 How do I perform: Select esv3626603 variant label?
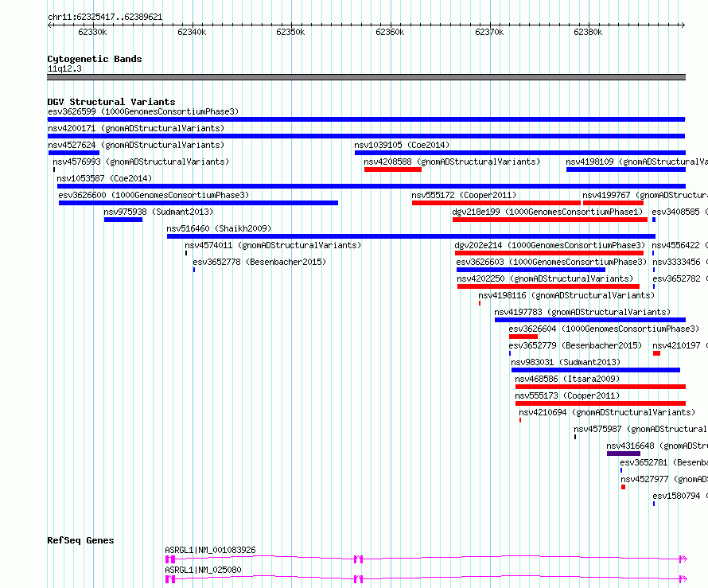tap(551, 262)
